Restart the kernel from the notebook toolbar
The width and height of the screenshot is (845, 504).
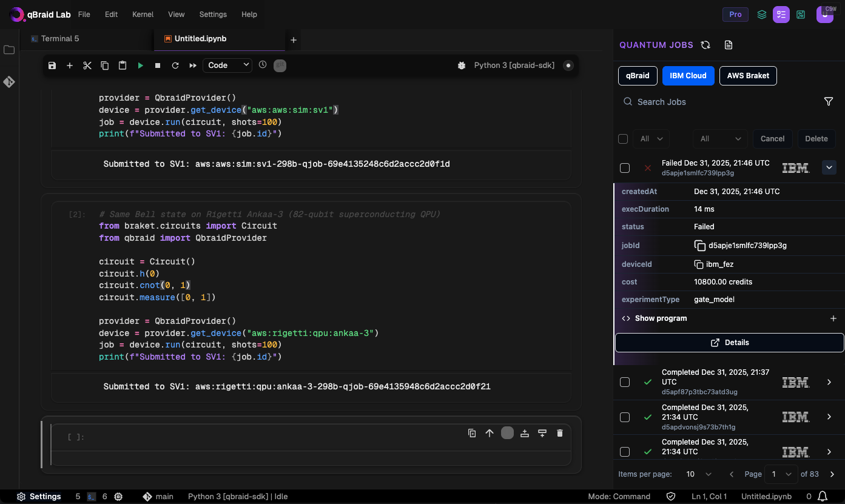175,66
